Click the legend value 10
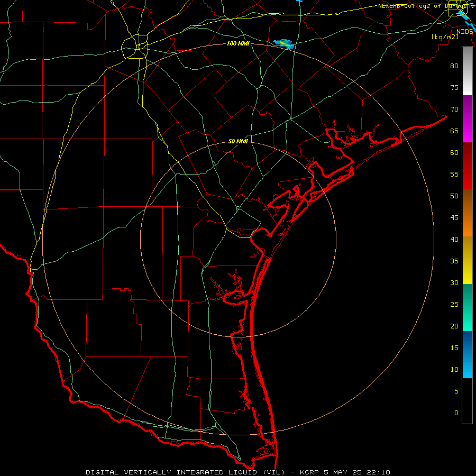Screen dimensions: 476x476 (x=454, y=370)
